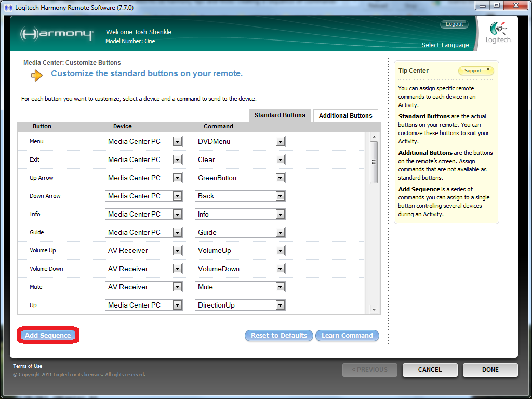This screenshot has width=532, height=399.
Task: Open Command dropdown showing DVDMenu
Action: 240,141
